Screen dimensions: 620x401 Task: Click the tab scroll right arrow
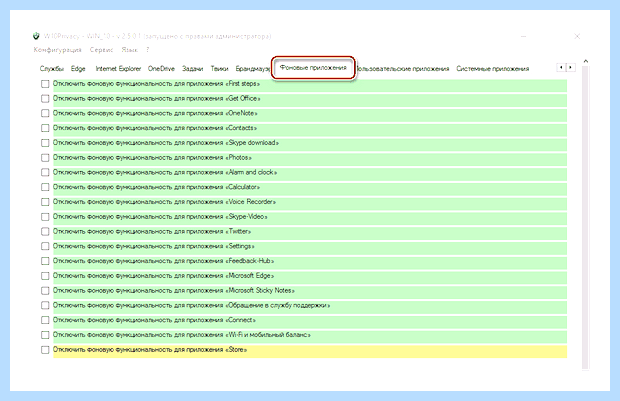(570, 67)
